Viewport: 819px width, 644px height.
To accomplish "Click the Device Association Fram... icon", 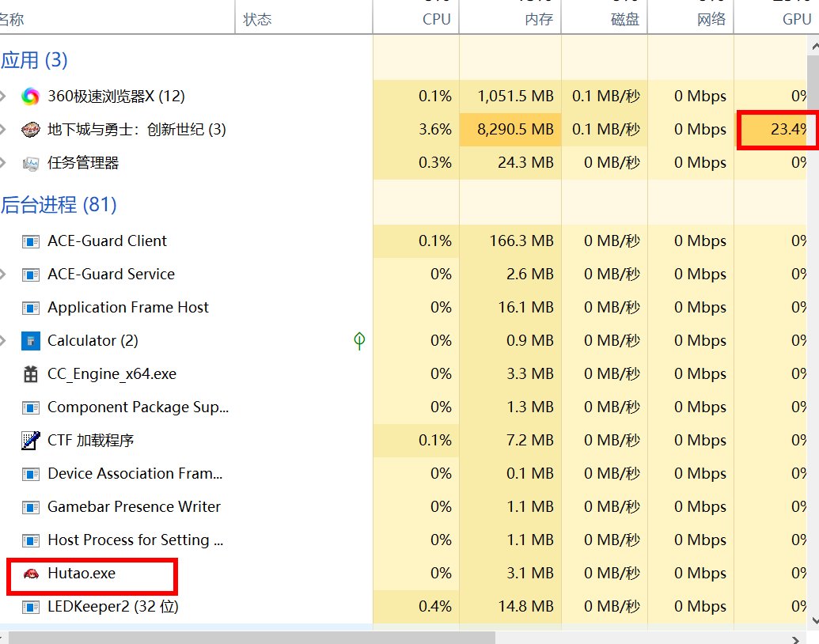I will pyautogui.click(x=30, y=474).
